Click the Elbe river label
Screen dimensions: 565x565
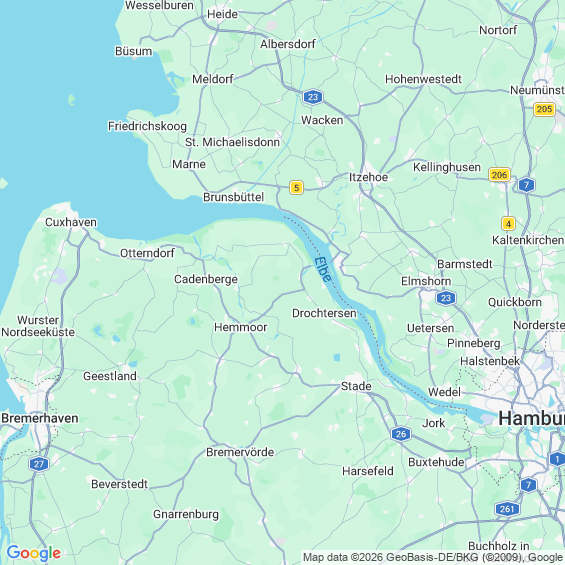coord(323,269)
